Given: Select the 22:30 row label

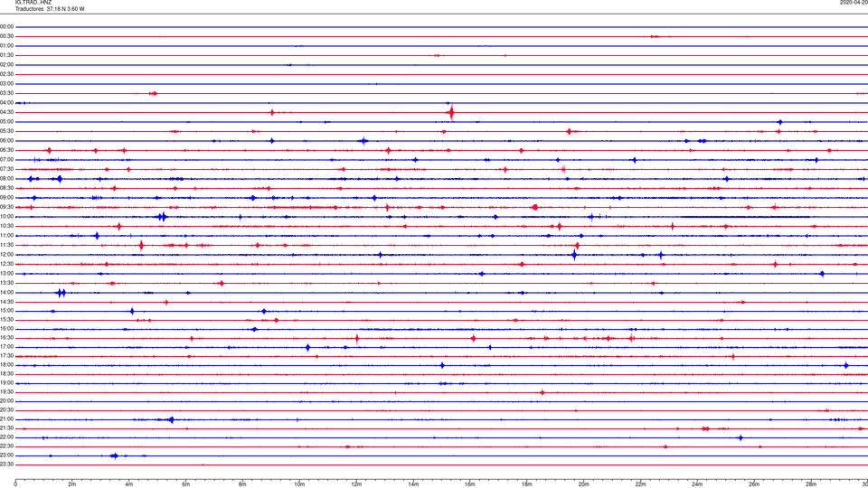Looking at the screenshot, I should [7, 446].
